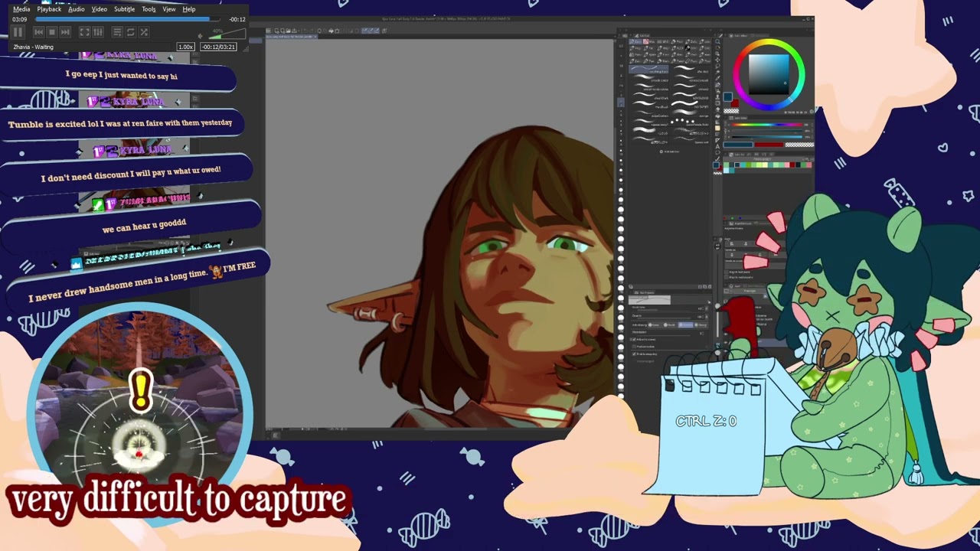This screenshot has height=551, width=980.
Task: Select the dark teal main color swatch
Action: [728, 97]
